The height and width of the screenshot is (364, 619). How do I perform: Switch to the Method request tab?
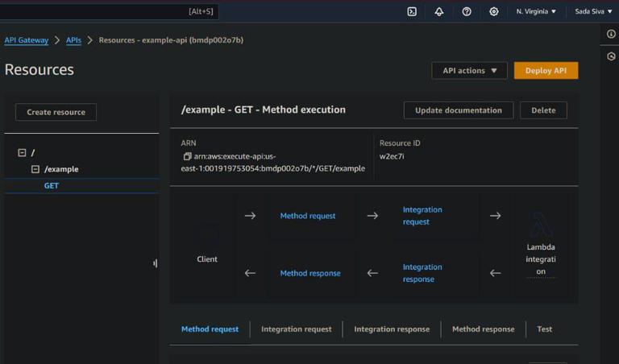pyautogui.click(x=210, y=329)
